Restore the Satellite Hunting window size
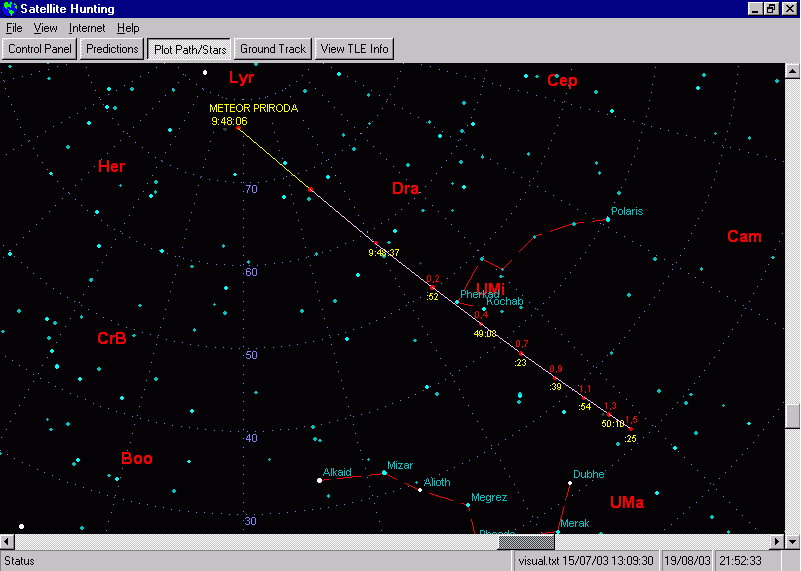Screen dimensions: 801x571 click(771, 9)
